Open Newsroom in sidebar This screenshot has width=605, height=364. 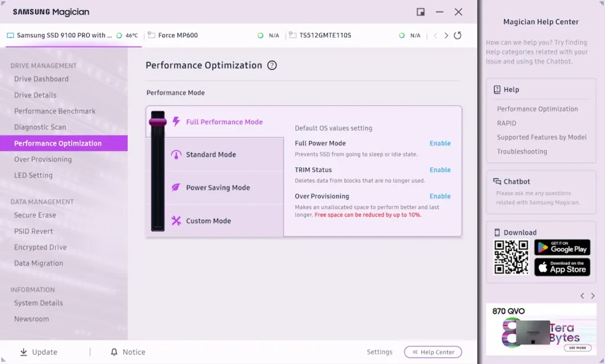coord(32,319)
